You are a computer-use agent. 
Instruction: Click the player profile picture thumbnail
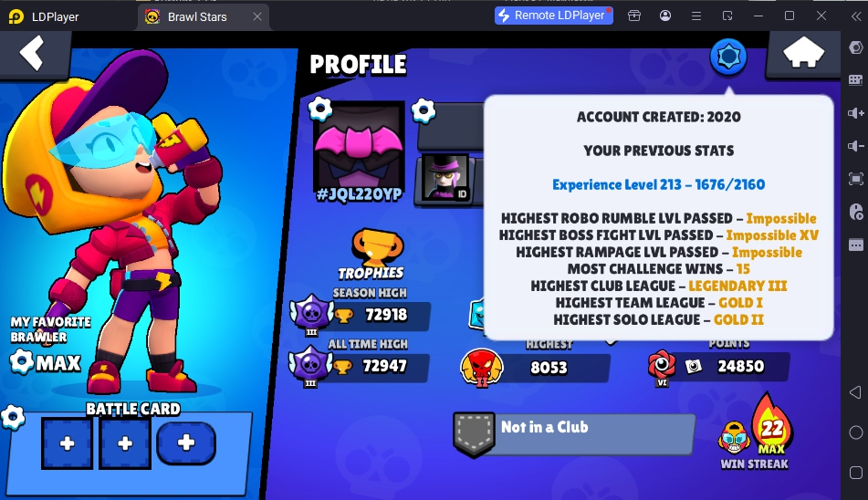pos(445,178)
